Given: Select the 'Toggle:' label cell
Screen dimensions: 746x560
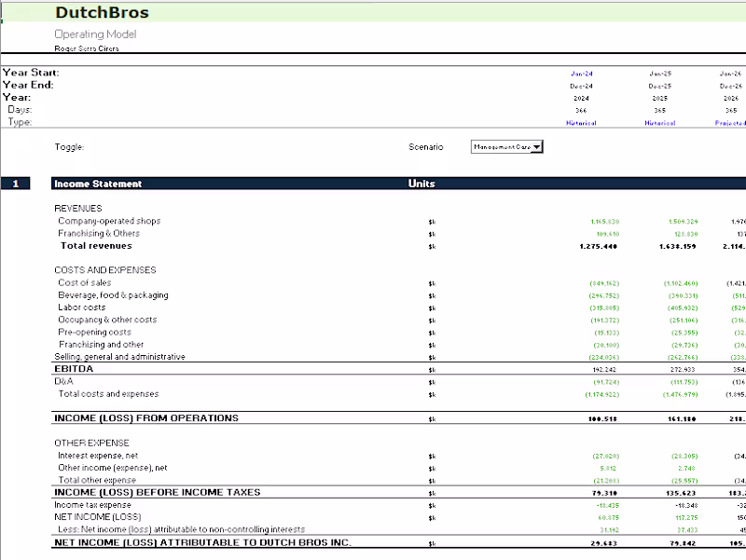Looking at the screenshot, I should pos(69,147).
